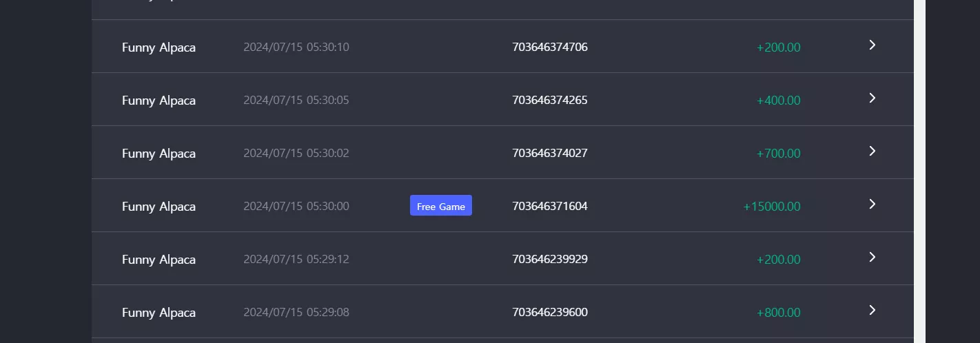Select transaction ID 703646371604
This screenshot has height=343, width=980.
tap(550, 207)
